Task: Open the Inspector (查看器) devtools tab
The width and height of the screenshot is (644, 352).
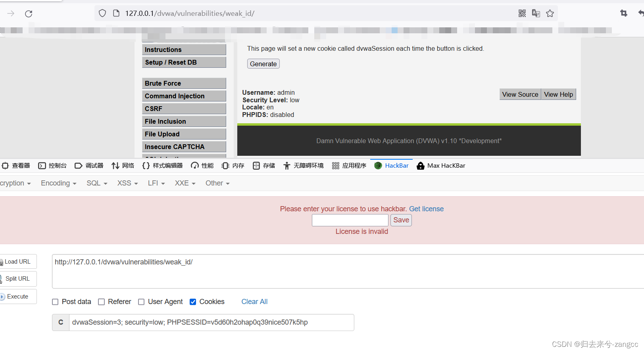Action: (x=16, y=166)
